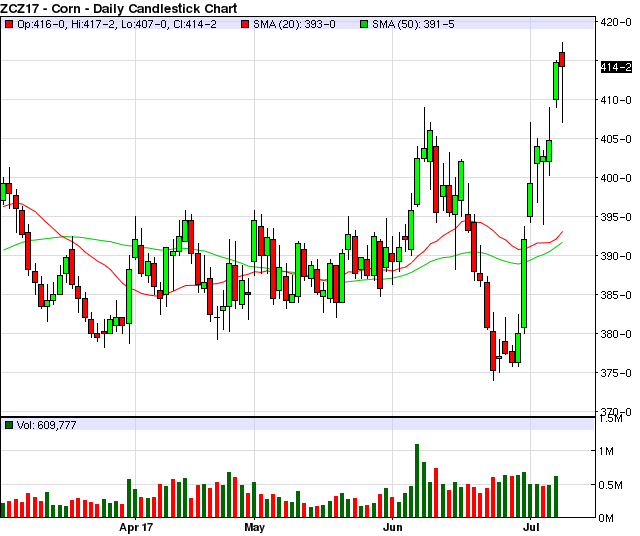The height and width of the screenshot is (536, 640).
Task: Click the latest red candlestick near 414
Action: 562,60
